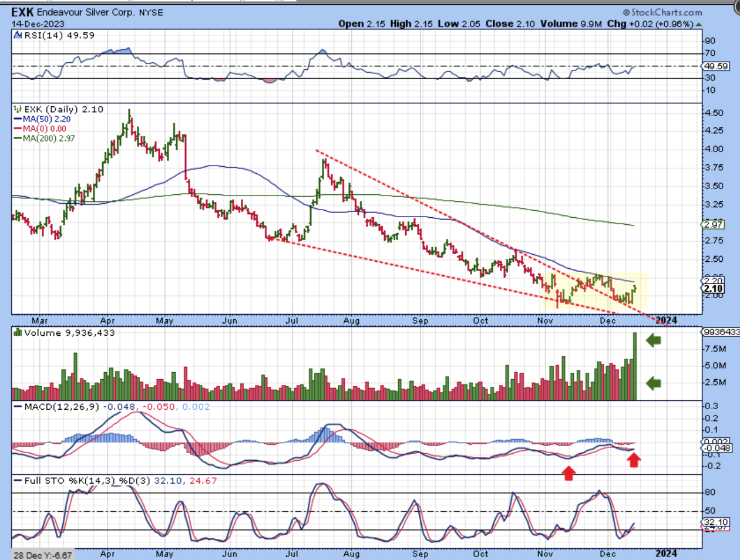Viewport: 740px width, 560px height.
Task: Click the volume bars icon beside Volume label
Action: (18, 333)
